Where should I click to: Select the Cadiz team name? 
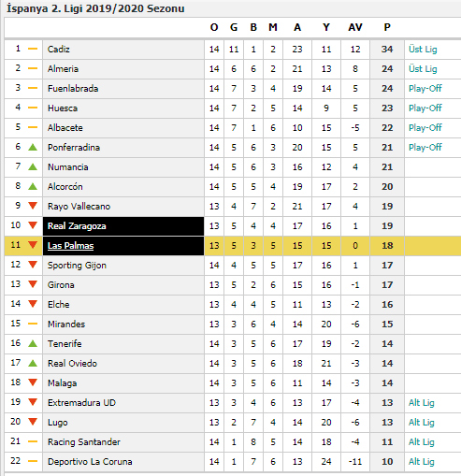(x=59, y=50)
